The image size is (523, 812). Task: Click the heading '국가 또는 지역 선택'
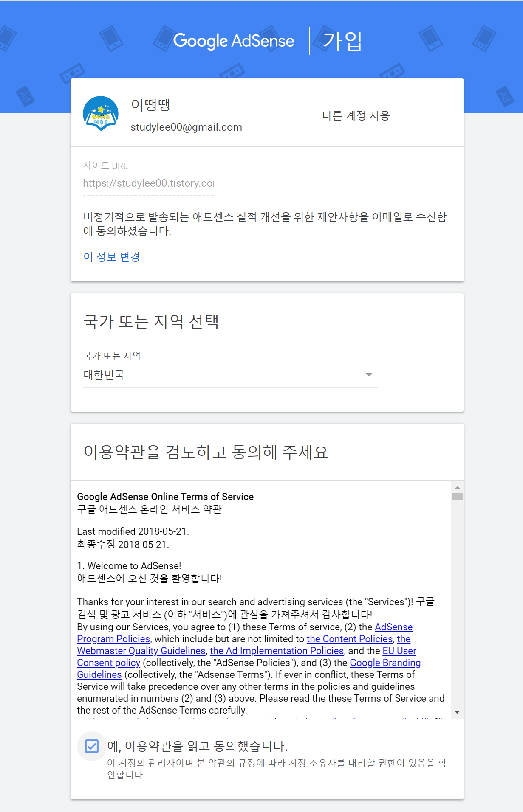151,322
